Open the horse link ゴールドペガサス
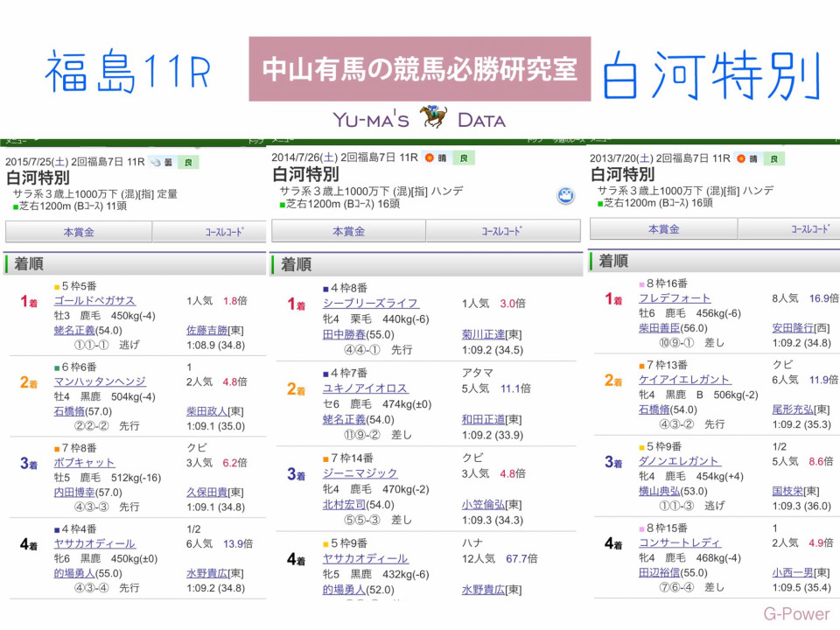Screen dimensions: 840x630 click(94, 300)
